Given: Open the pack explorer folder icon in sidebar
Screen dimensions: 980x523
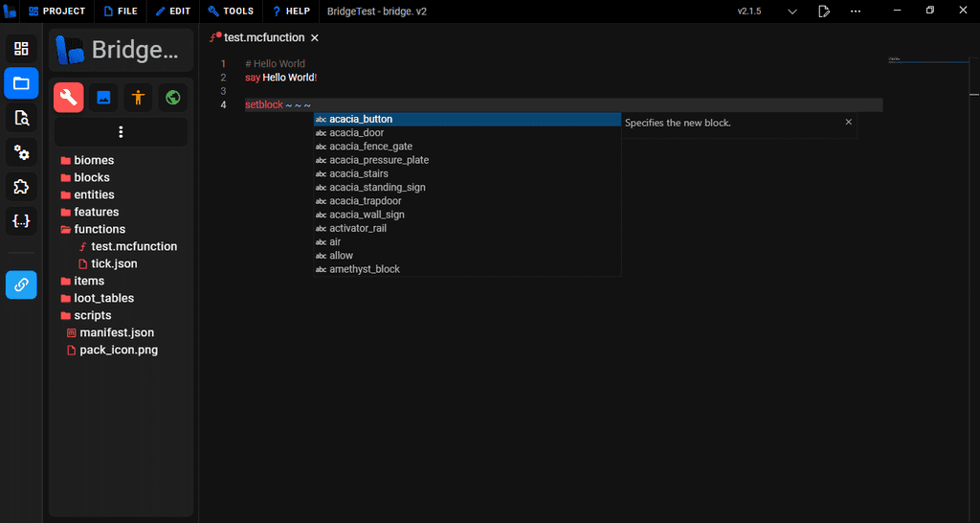Looking at the screenshot, I should [21, 83].
